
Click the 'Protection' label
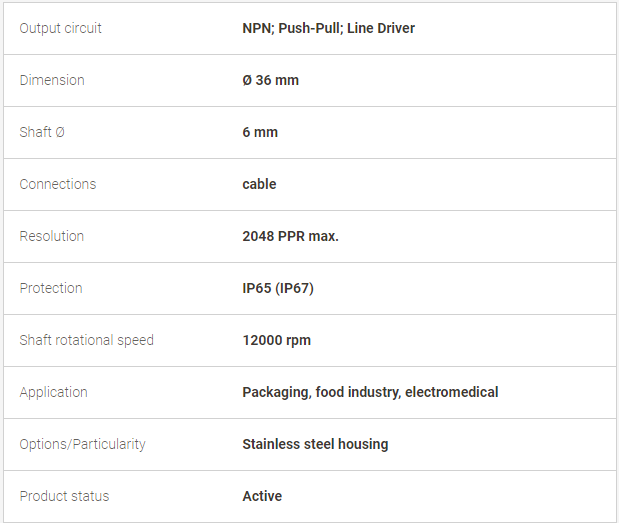point(51,288)
